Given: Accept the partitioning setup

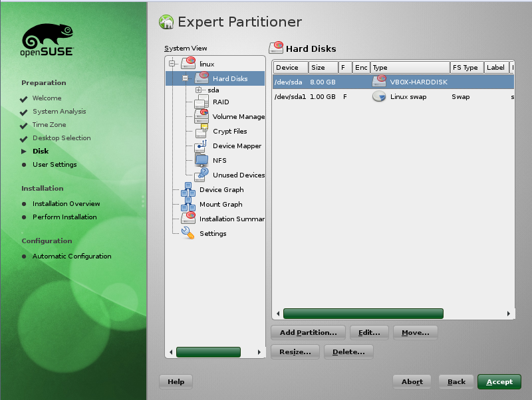Looking at the screenshot, I should (499, 381).
